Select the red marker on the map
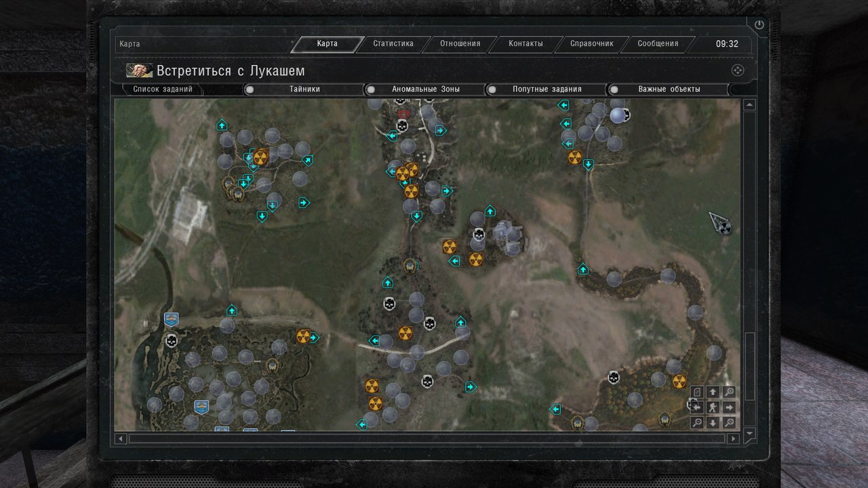 (403, 113)
